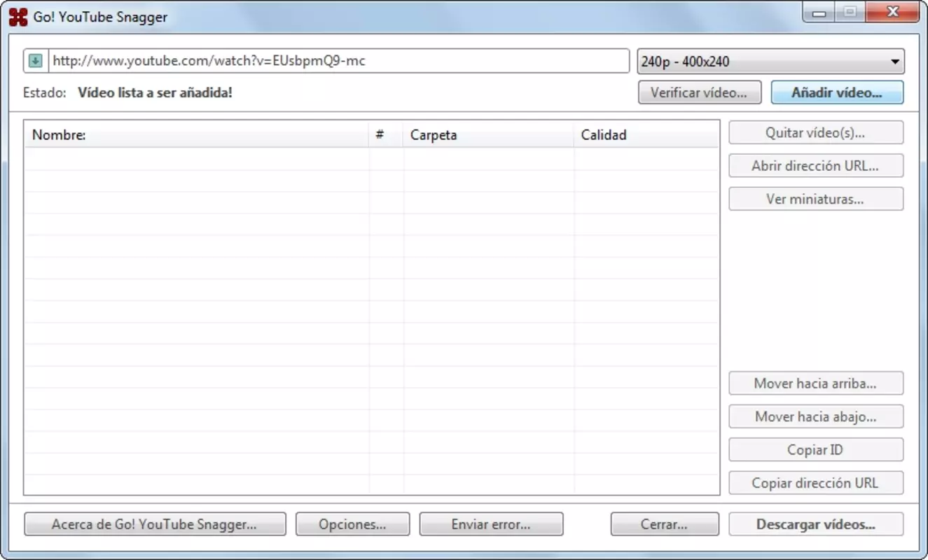Click Cerrar button
The height and width of the screenshot is (560, 928).
tap(665, 524)
